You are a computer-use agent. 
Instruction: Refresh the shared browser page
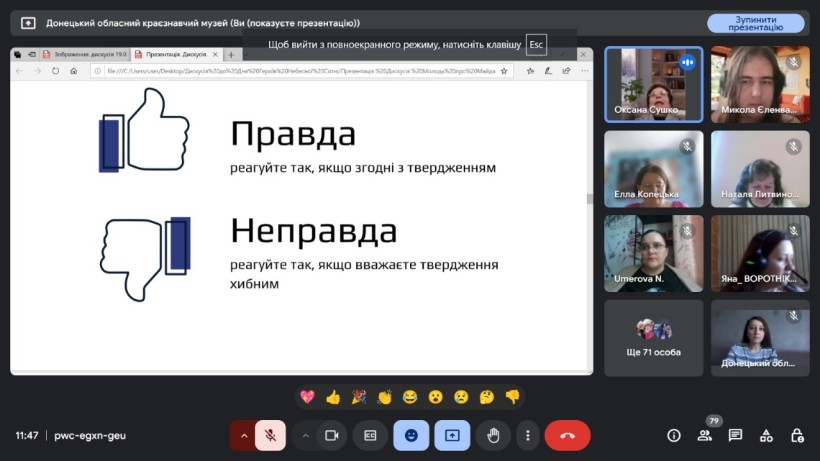point(55,71)
